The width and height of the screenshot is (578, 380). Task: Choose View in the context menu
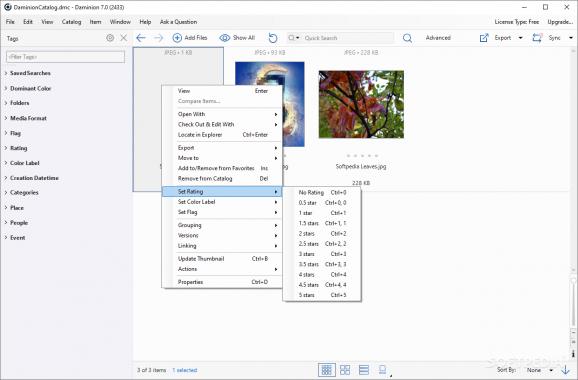222,91
